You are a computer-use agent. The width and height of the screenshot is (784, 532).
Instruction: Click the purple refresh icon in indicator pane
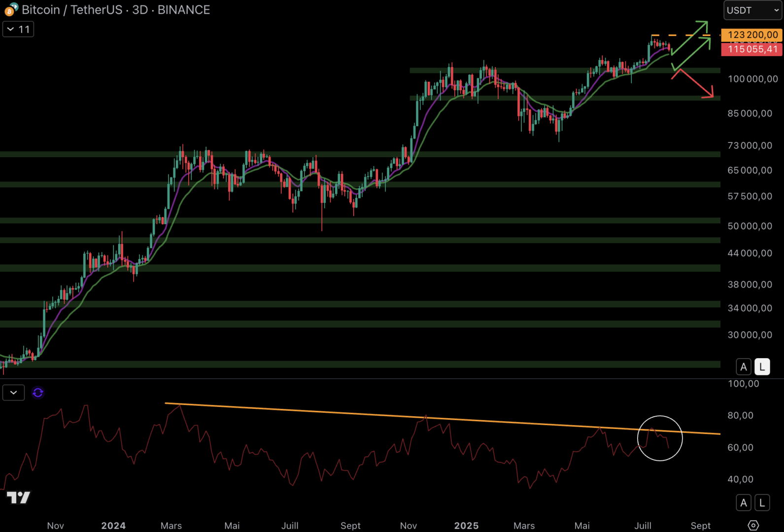pyautogui.click(x=38, y=393)
